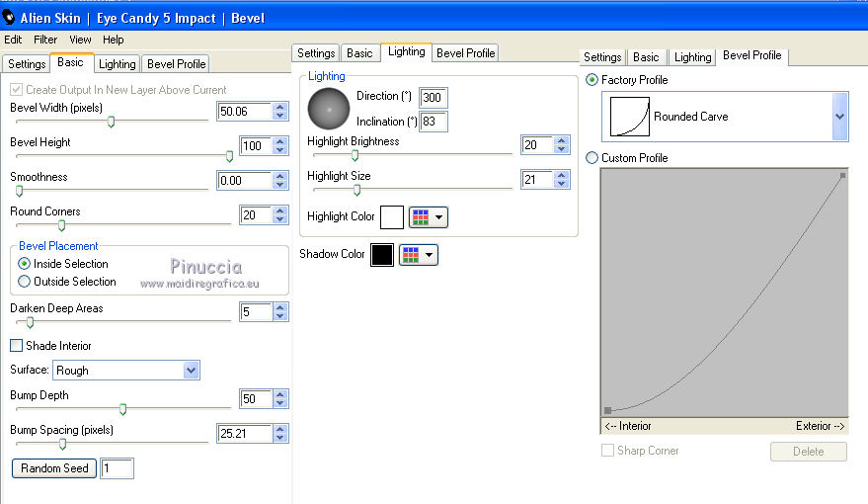The image size is (868, 504).
Task: Click the Bevel Height slider handle
Action: (x=230, y=157)
